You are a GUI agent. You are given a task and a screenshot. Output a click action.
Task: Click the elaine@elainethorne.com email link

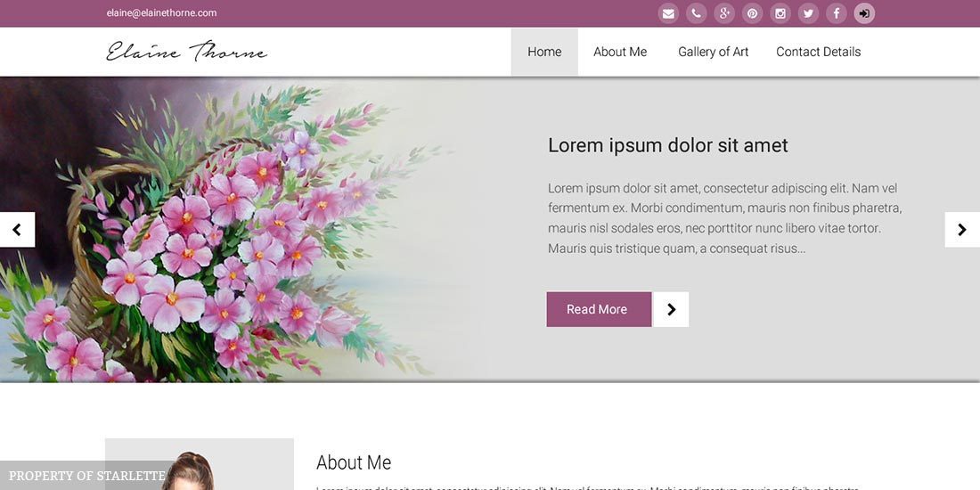[162, 12]
